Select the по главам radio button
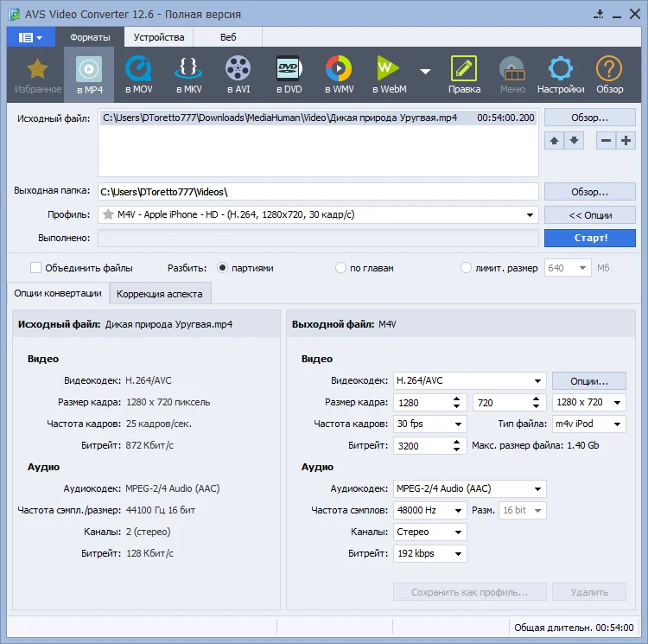The height and width of the screenshot is (644, 648). point(340,268)
